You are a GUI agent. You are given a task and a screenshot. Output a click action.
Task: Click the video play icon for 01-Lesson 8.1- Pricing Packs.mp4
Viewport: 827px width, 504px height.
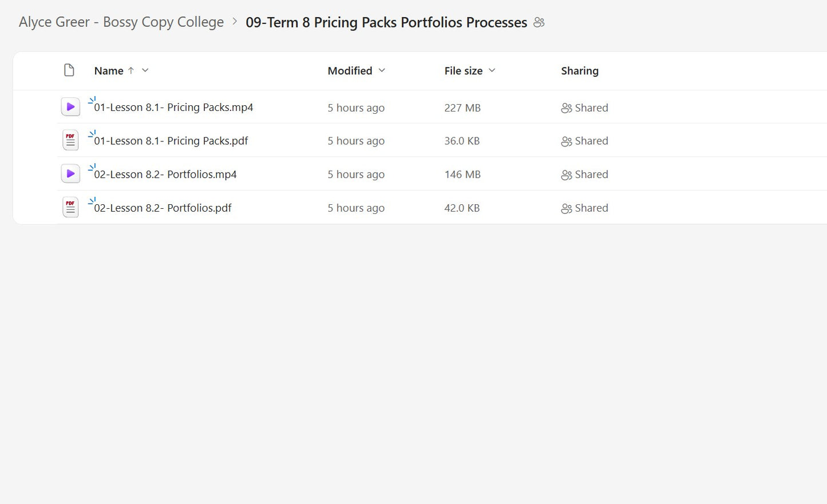coord(70,106)
